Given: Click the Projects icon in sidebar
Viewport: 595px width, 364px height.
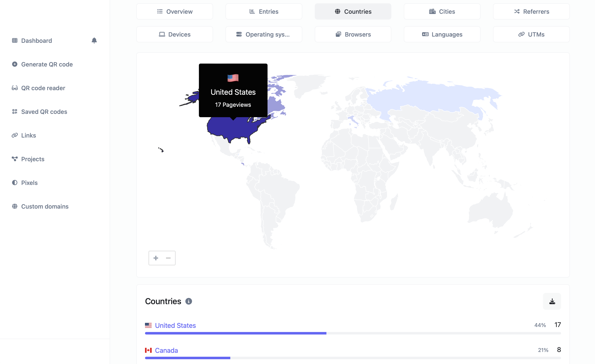Looking at the screenshot, I should [14, 158].
